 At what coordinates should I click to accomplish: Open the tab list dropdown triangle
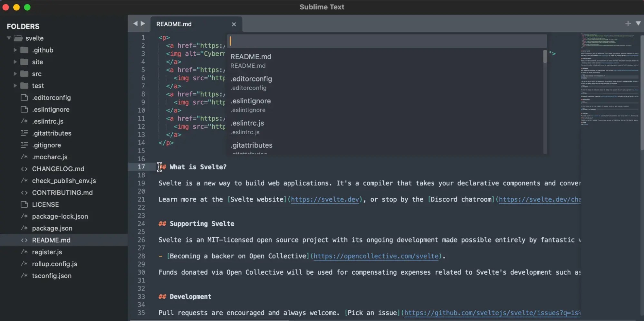639,23
